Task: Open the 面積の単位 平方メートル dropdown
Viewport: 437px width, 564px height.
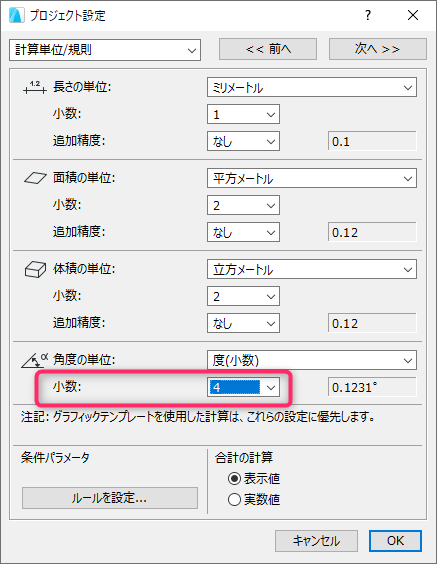Action: [312, 178]
